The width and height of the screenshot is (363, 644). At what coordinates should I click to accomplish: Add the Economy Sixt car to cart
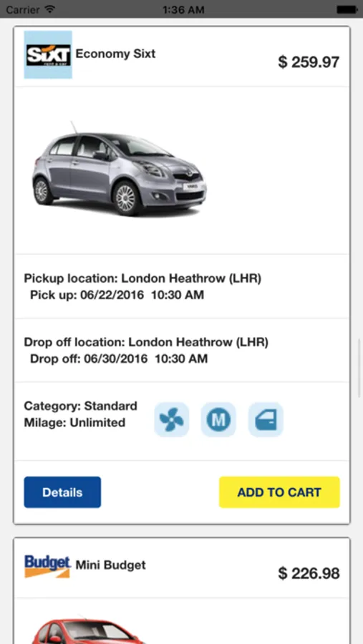click(x=279, y=492)
